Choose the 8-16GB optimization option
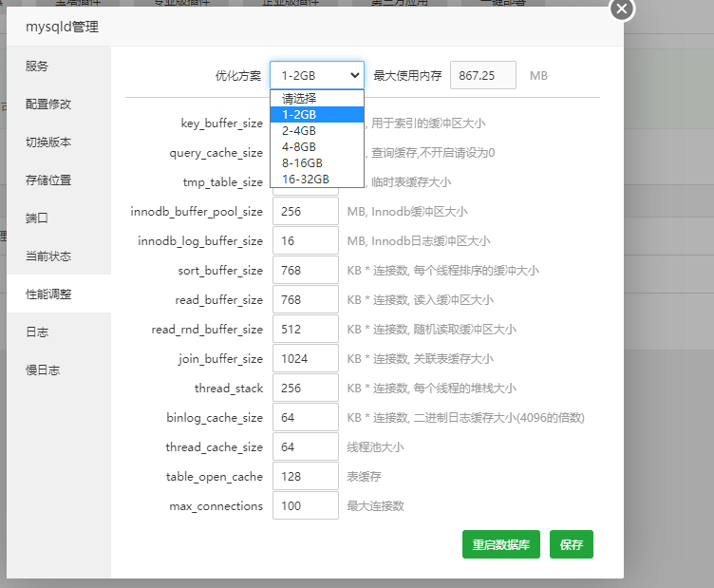The image size is (714, 588). pos(317,163)
